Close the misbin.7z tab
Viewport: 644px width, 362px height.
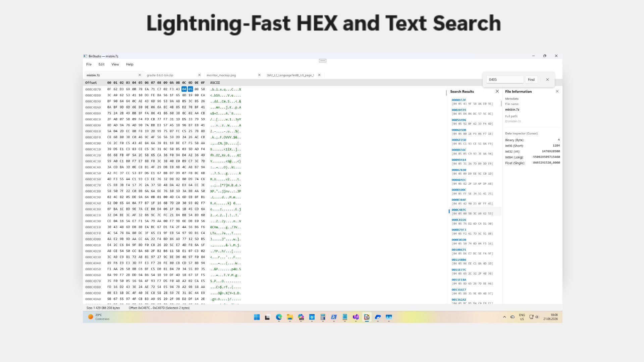click(140, 75)
